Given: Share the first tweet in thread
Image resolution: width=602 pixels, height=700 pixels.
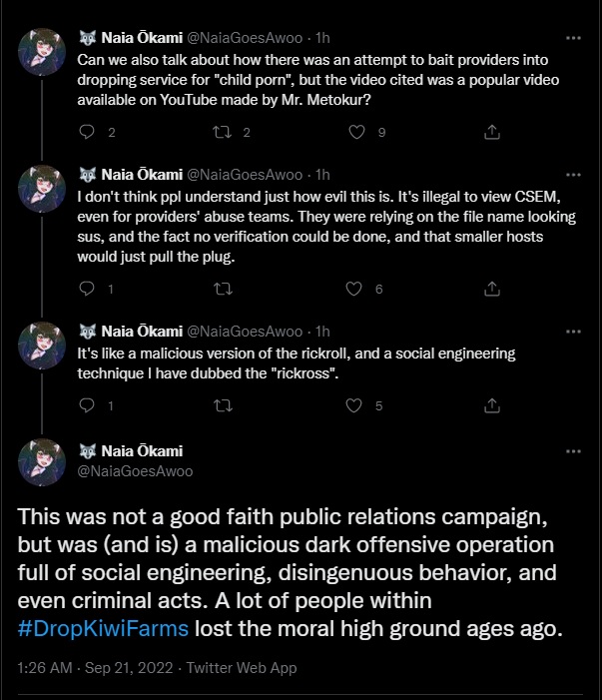Looking at the screenshot, I should point(491,131).
